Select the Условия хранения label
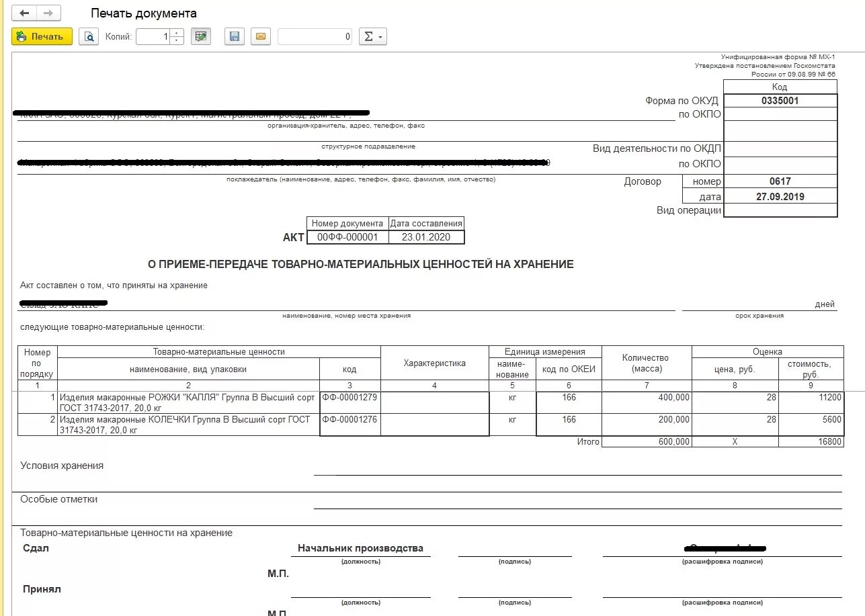 [62, 466]
